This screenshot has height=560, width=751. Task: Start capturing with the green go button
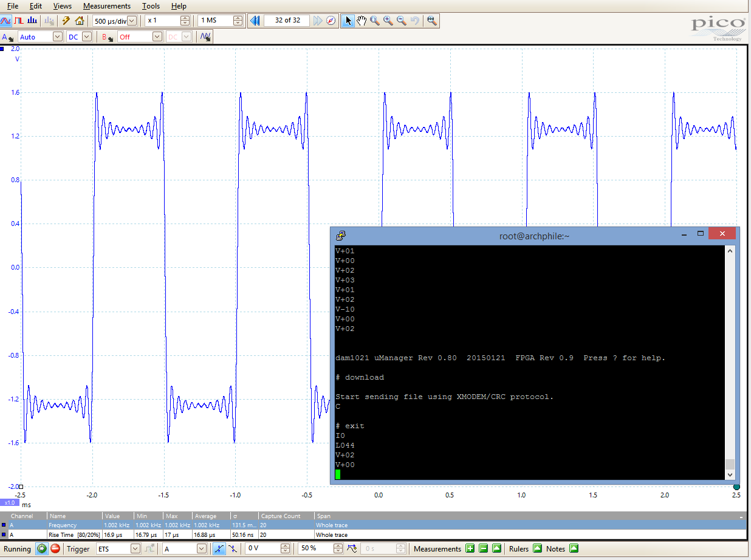click(42, 548)
